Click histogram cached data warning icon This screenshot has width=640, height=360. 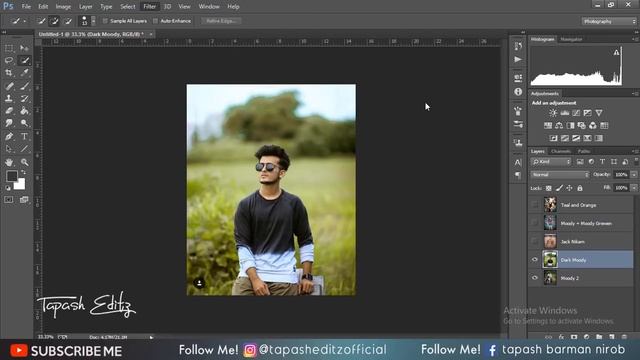616,53
